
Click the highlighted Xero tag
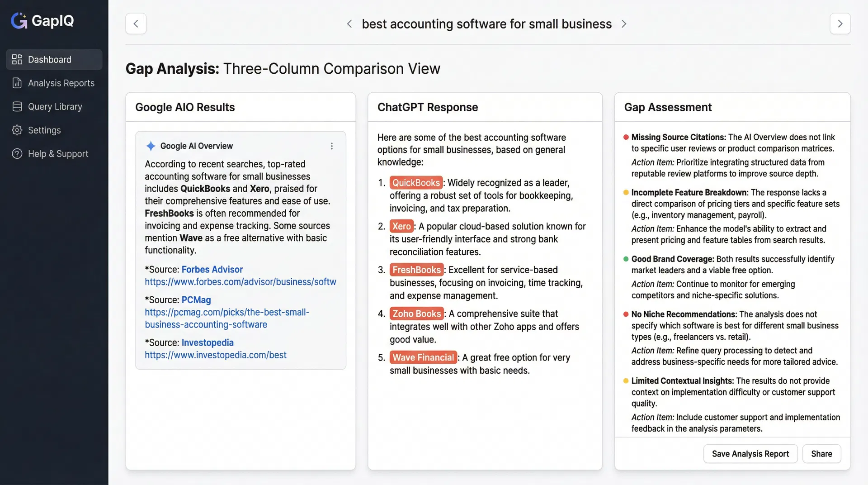click(x=401, y=226)
